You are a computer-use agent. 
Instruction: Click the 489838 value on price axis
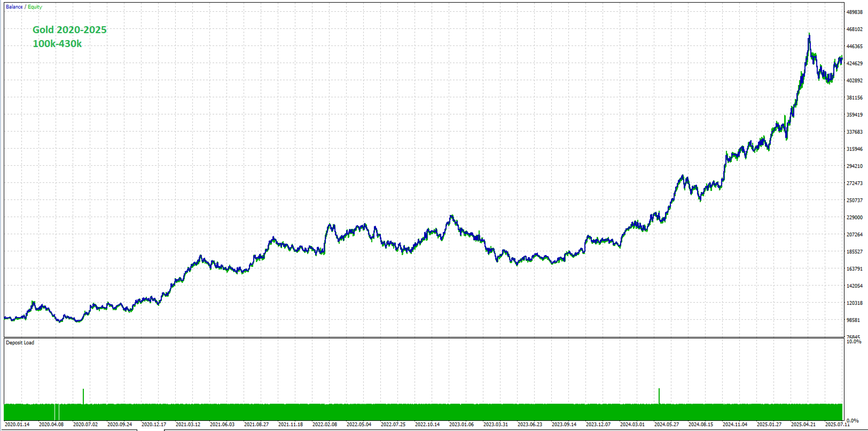pyautogui.click(x=855, y=12)
